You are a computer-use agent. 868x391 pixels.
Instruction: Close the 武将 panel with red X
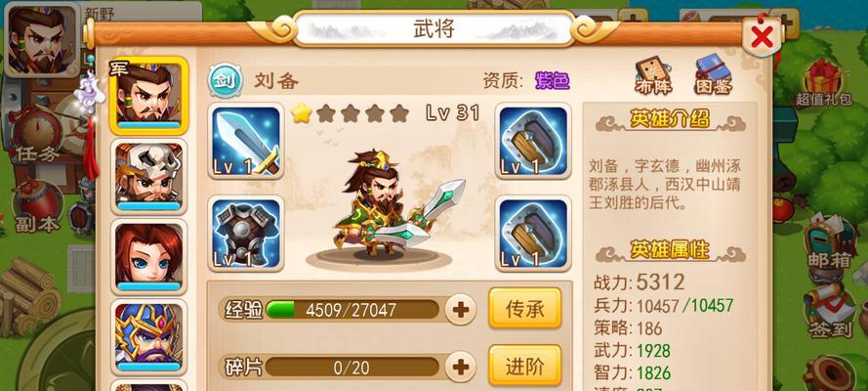(x=763, y=36)
